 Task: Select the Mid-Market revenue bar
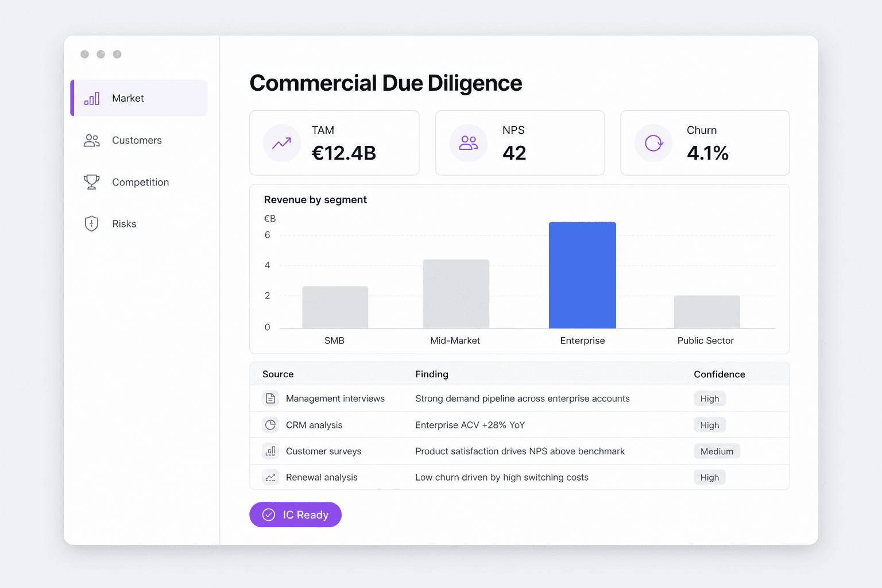[x=456, y=294]
